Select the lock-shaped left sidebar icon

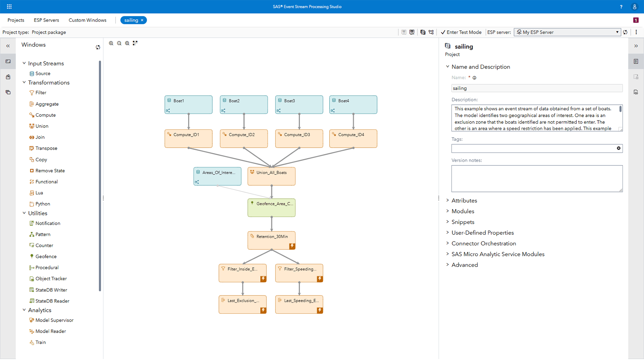[x=8, y=77]
